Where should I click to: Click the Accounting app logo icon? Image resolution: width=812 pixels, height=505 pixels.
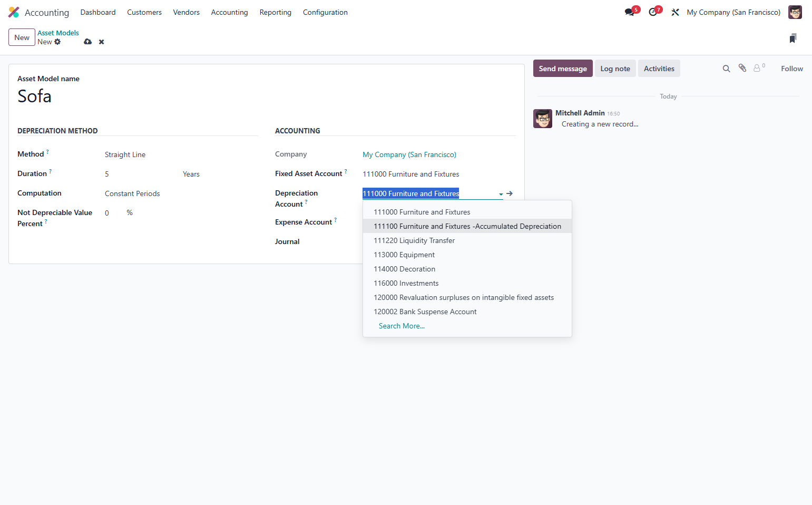(x=14, y=12)
